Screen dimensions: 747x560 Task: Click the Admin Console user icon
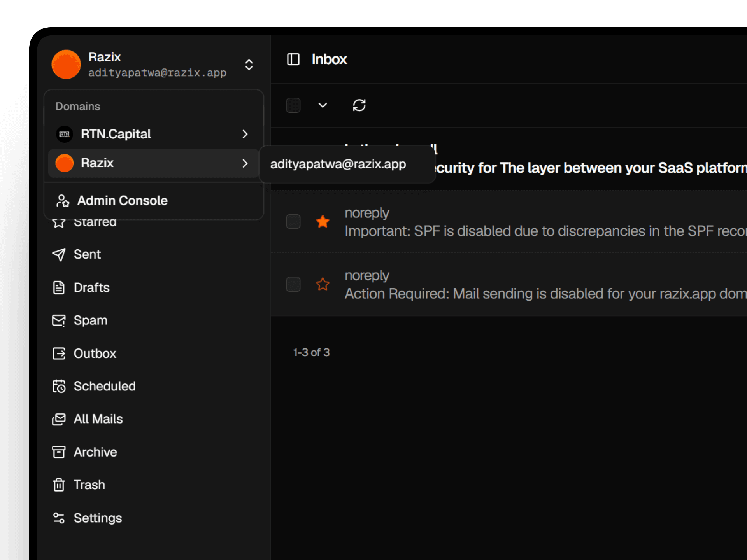(63, 201)
